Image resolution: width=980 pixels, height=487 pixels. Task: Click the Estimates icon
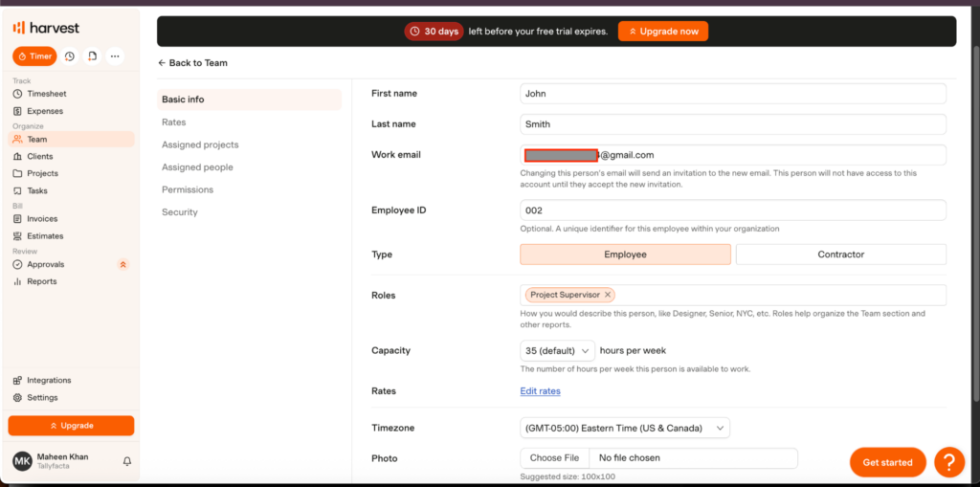click(x=17, y=235)
